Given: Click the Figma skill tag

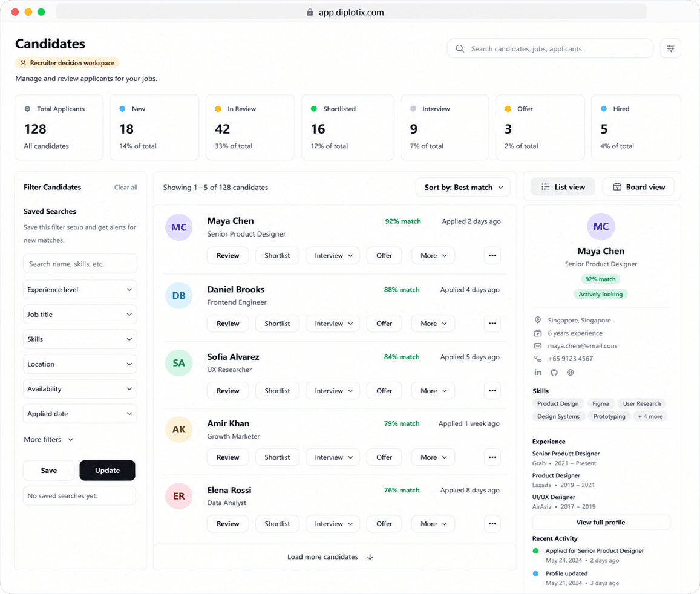Looking at the screenshot, I should [600, 404].
